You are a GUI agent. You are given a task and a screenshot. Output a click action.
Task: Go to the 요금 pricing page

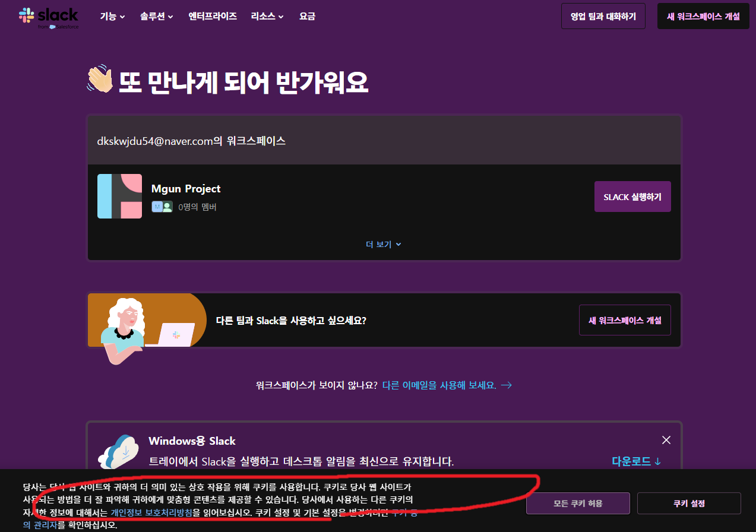click(307, 17)
